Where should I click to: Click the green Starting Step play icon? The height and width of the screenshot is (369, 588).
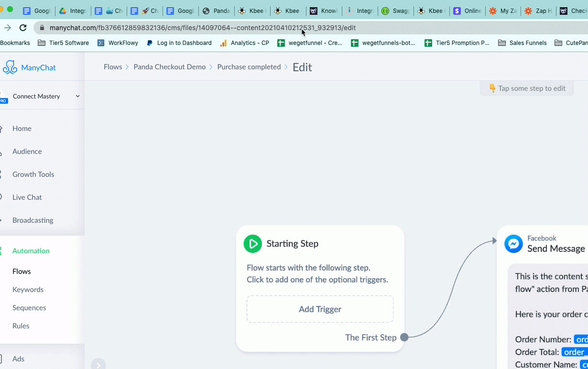[x=253, y=244]
